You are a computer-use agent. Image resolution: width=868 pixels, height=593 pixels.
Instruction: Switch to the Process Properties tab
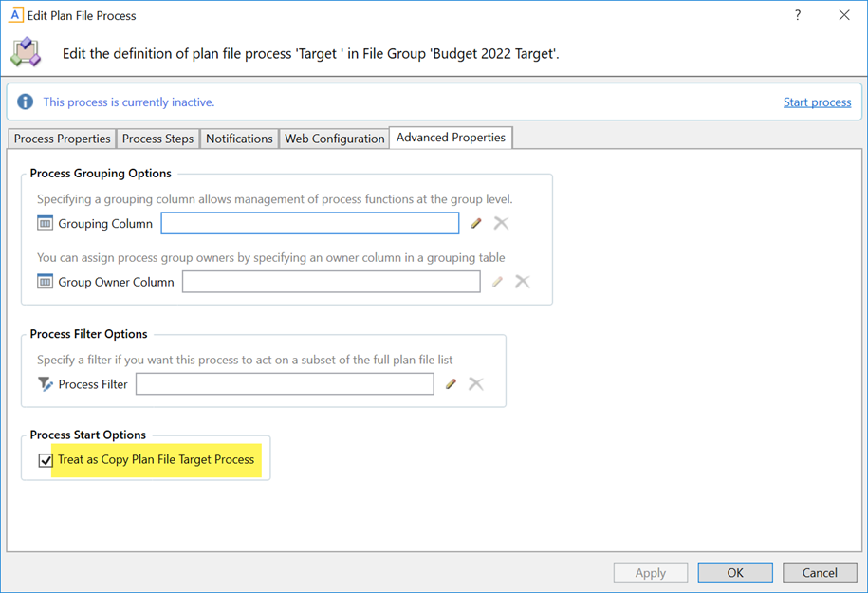coord(62,139)
